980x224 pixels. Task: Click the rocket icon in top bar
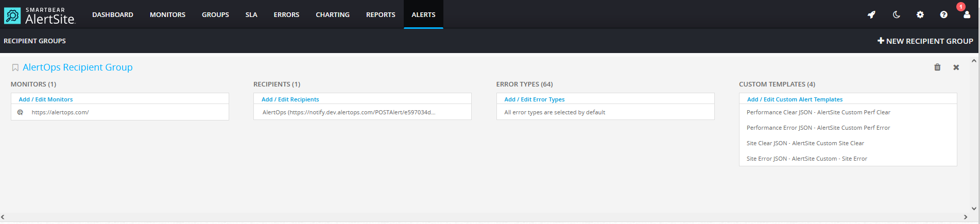[x=871, y=14]
